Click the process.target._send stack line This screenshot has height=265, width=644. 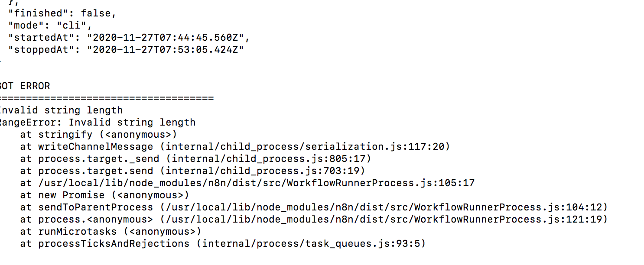(x=195, y=159)
